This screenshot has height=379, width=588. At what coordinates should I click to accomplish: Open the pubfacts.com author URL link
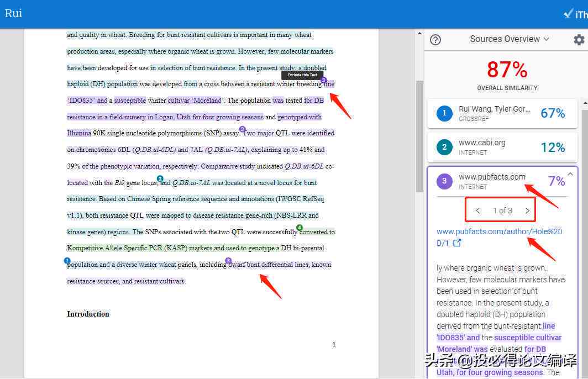[x=499, y=237]
